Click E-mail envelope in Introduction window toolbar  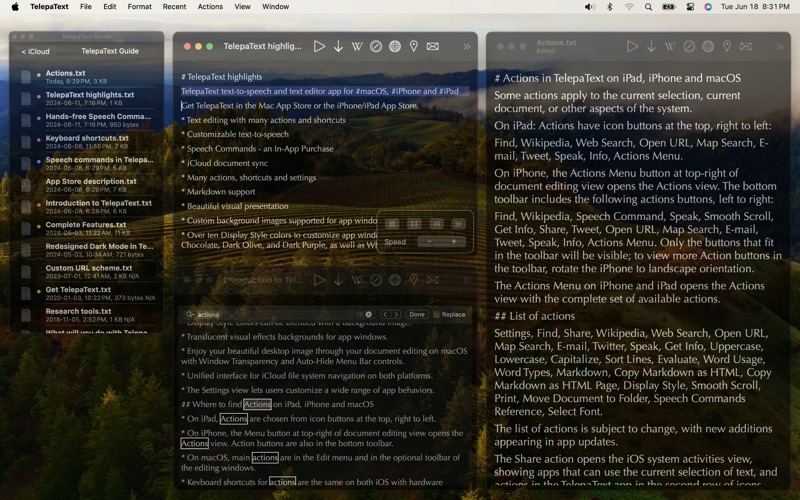[433, 280]
